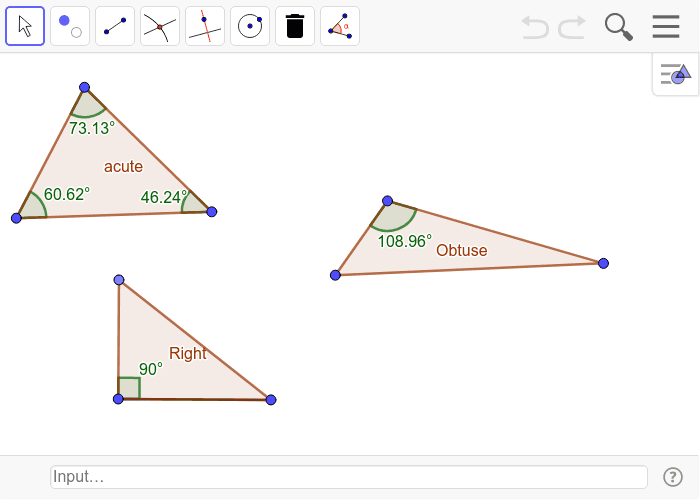The image size is (700, 500).
Task: Click the 108.96° angle label
Action: click(405, 241)
